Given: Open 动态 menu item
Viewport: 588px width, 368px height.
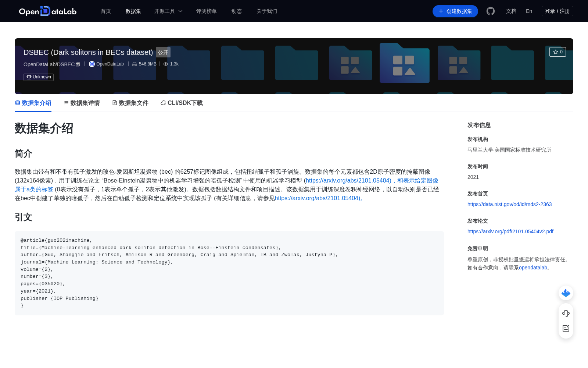Looking at the screenshot, I should (x=237, y=11).
